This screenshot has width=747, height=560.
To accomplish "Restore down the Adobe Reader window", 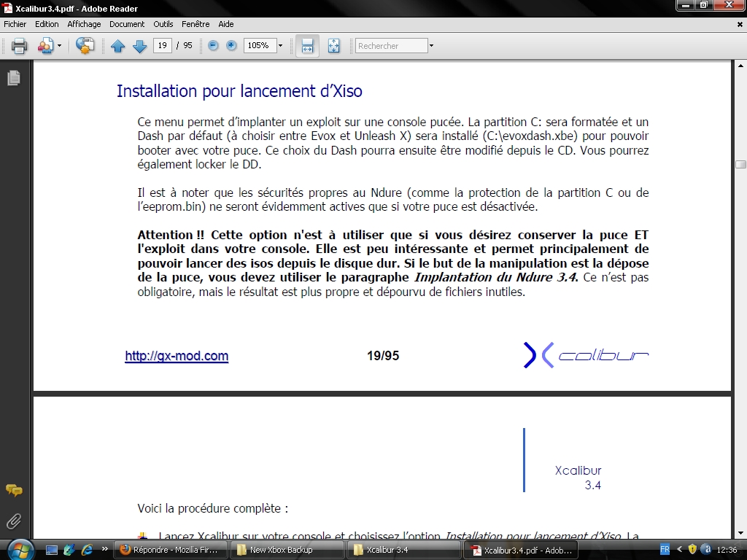I will click(704, 6).
